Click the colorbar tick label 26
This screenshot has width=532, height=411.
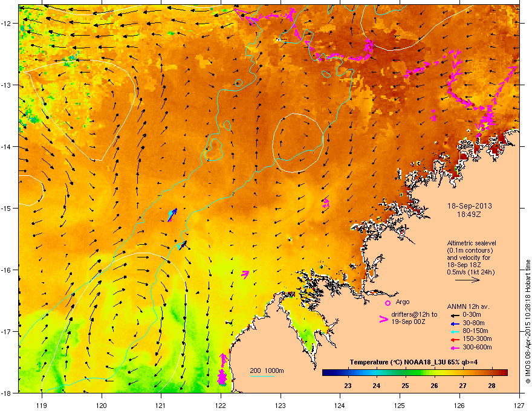(434, 386)
